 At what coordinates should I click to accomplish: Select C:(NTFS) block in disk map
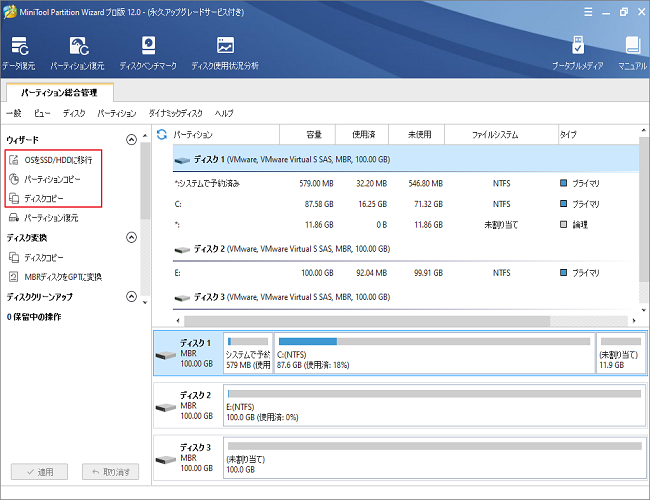[434, 353]
